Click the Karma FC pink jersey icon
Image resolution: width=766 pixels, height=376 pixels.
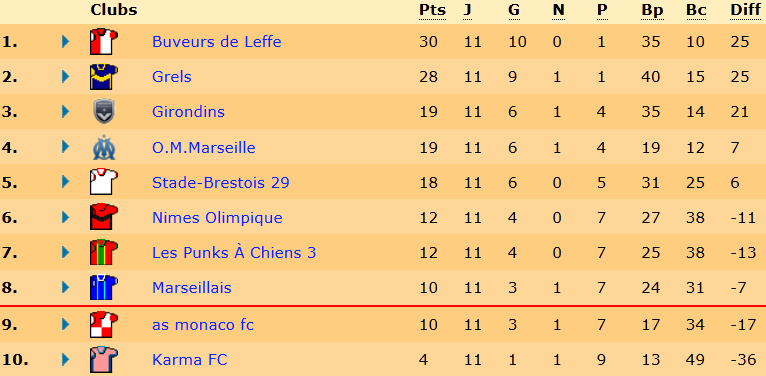(x=104, y=360)
